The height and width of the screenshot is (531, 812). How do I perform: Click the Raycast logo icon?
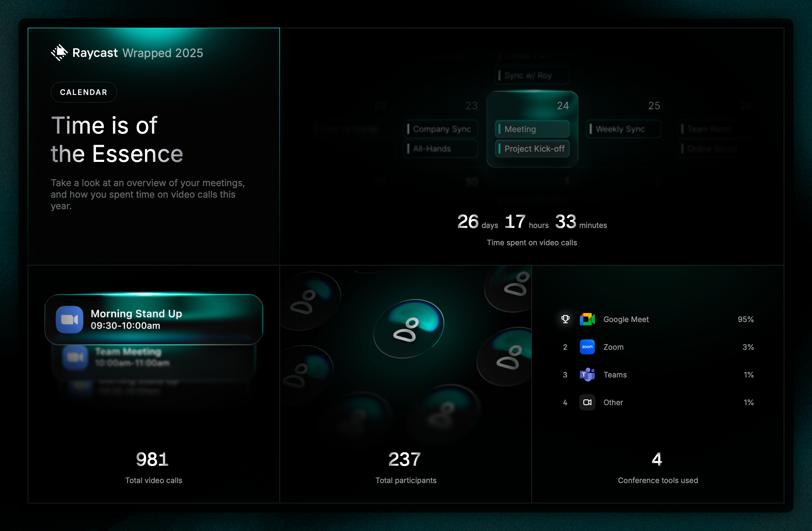tap(59, 53)
